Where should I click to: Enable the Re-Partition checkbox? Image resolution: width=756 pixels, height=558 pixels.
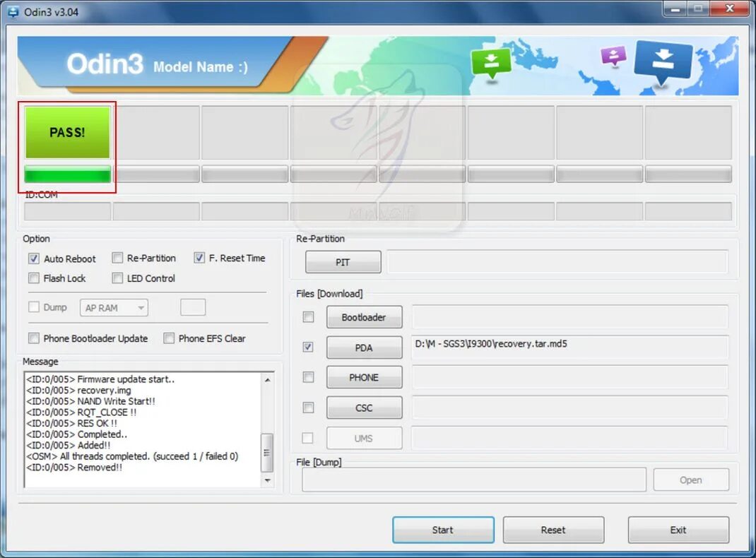pos(117,259)
